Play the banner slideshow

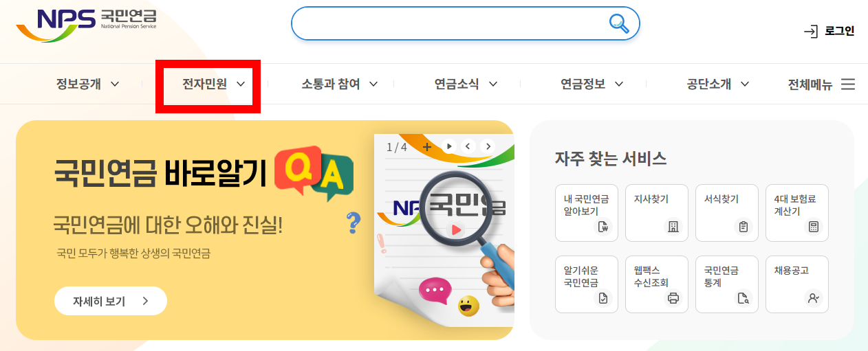pos(449,146)
